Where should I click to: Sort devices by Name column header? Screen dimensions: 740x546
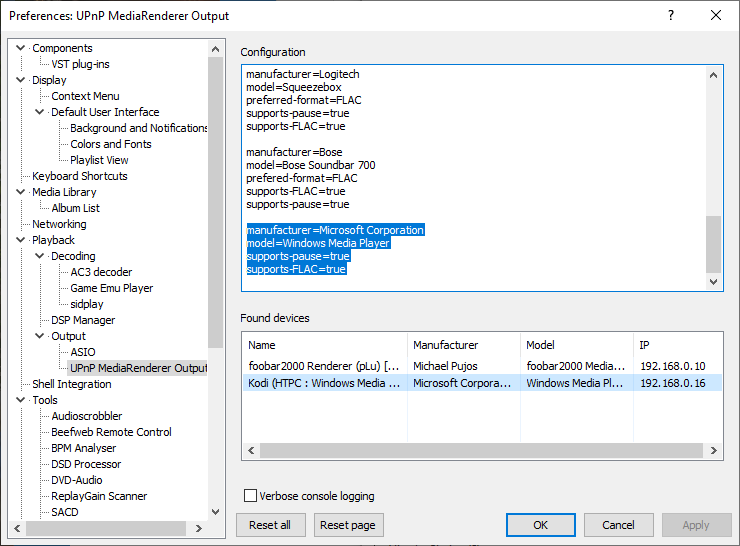(325, 345)
